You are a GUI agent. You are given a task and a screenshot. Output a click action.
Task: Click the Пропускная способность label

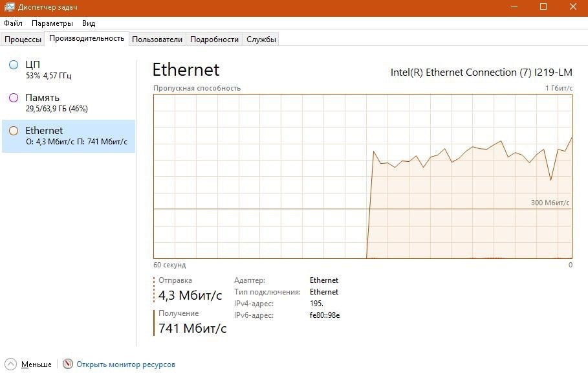point(197,88)
